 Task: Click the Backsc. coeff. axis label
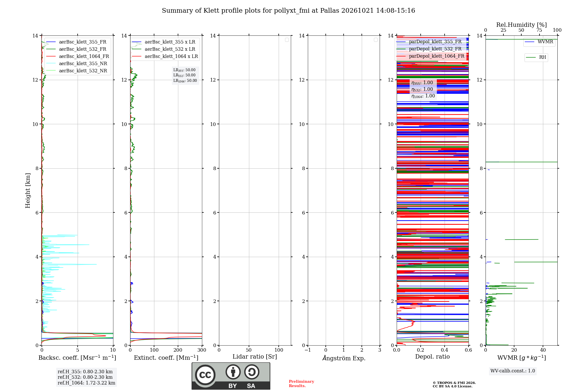tap(77, 358)
